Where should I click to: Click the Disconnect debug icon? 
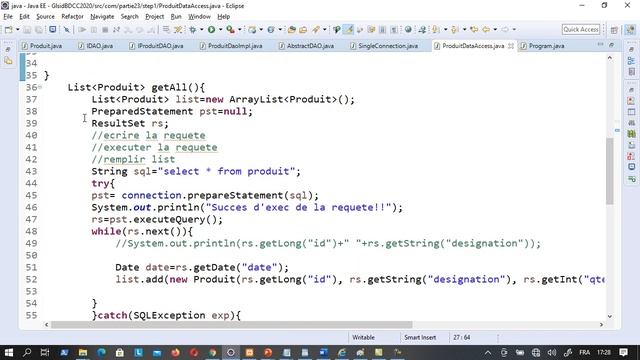[x=117, y=30]
